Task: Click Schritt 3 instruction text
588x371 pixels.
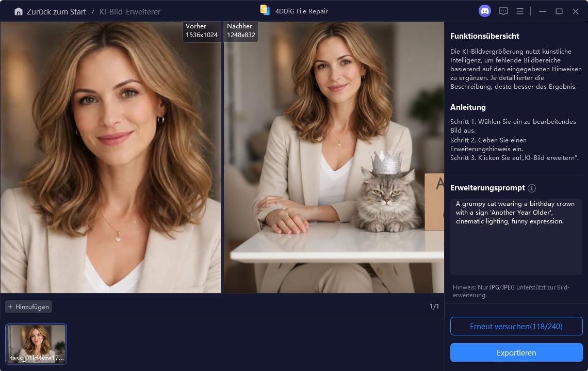Action: click(515, 157)
